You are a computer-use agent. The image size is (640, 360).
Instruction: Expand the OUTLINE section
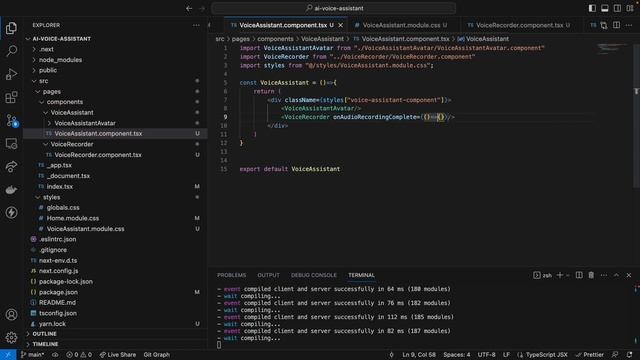[44, 334]
